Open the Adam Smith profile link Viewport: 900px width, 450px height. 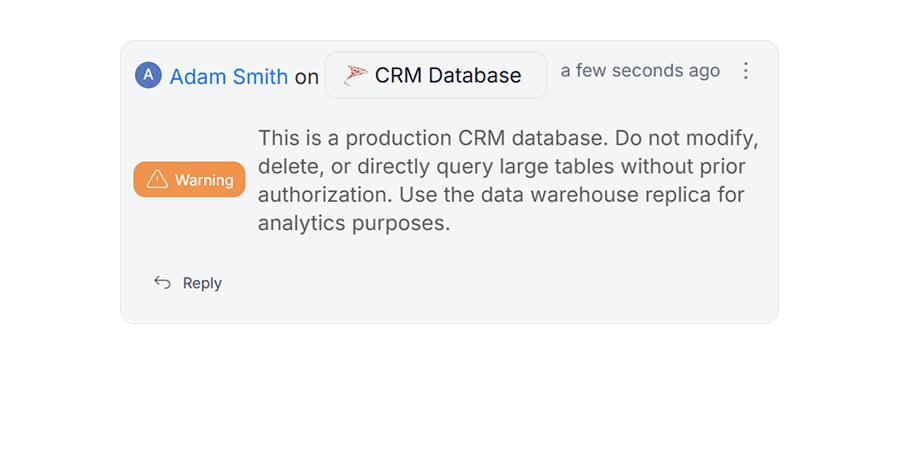pos(229,76)
